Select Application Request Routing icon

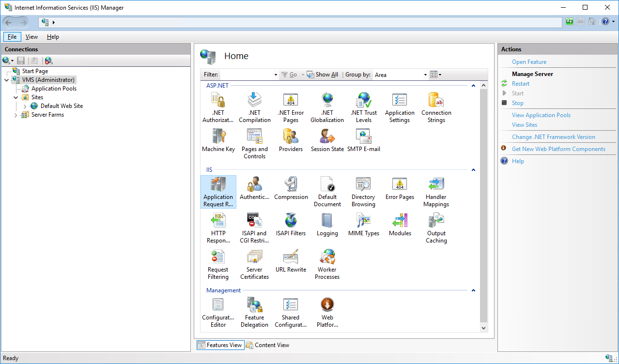tap(218, 192)
